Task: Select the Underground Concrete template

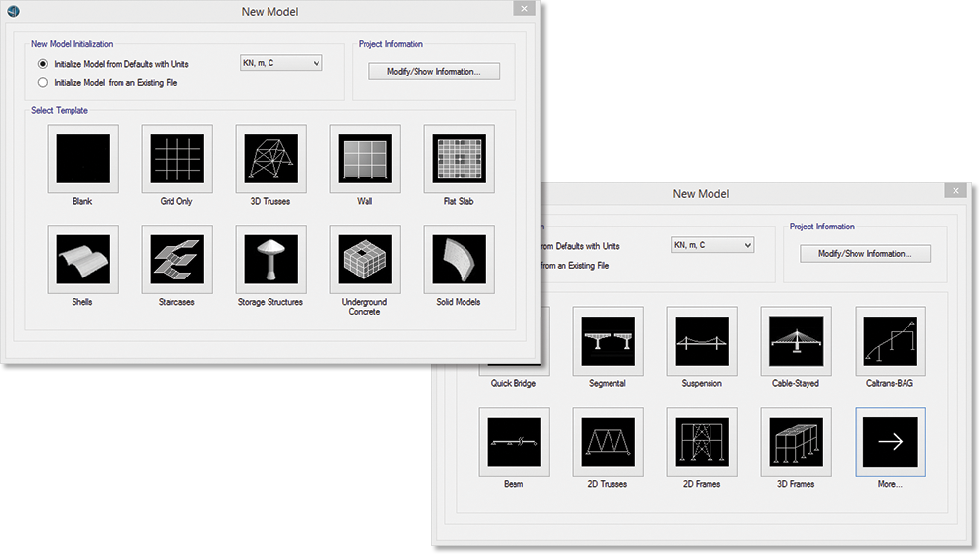Action: [x=365, y=260]
